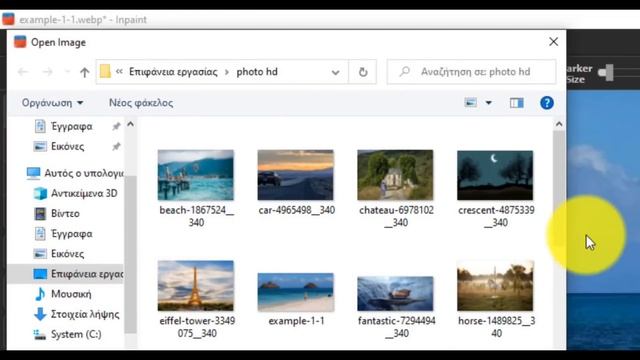This screenshot has width=640, height=360.
Task: Select the horse-1489825__340 thumbnail
Action: 495,286
